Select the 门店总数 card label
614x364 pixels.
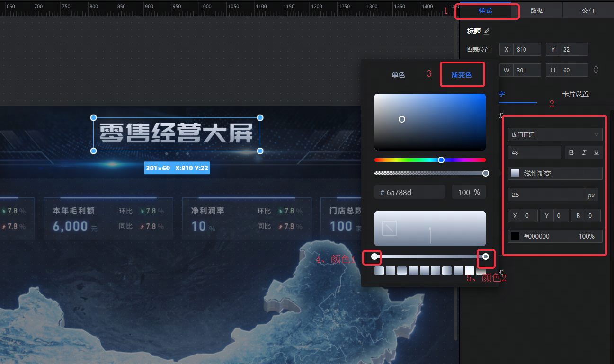pyautogui.click(x=346, y=211)
